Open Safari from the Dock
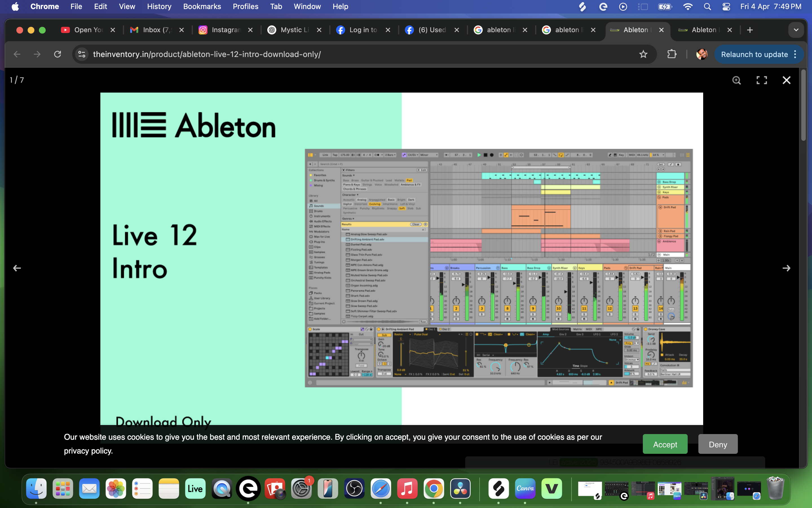The width and height of the screenshot is (812, 508). [381, 489]
